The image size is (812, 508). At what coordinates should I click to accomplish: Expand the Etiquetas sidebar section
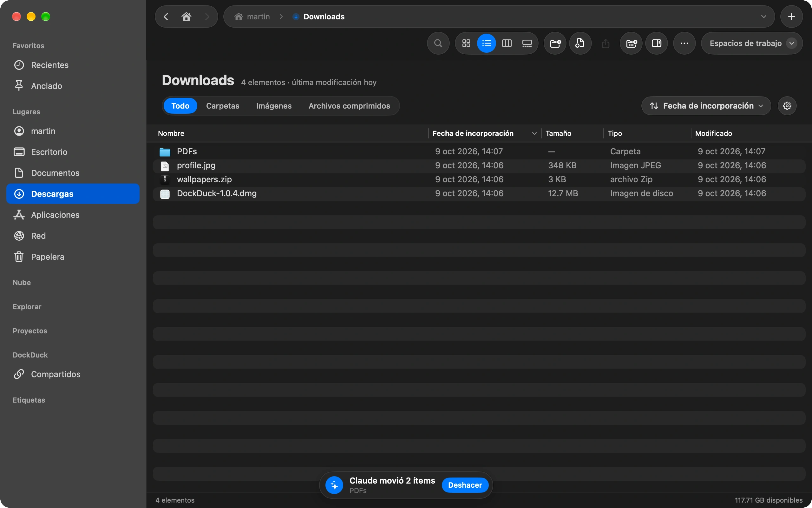pyautogui.click(x=29, y=400)
